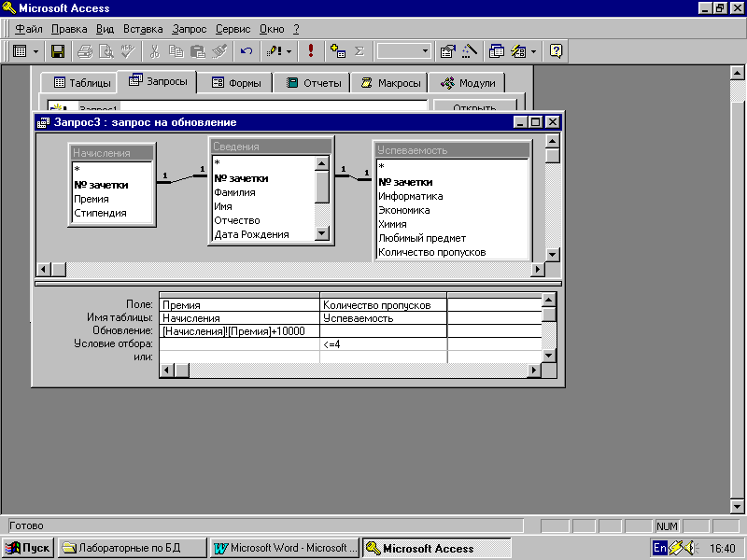Select Информатика field in Успеваемость table

411,196
